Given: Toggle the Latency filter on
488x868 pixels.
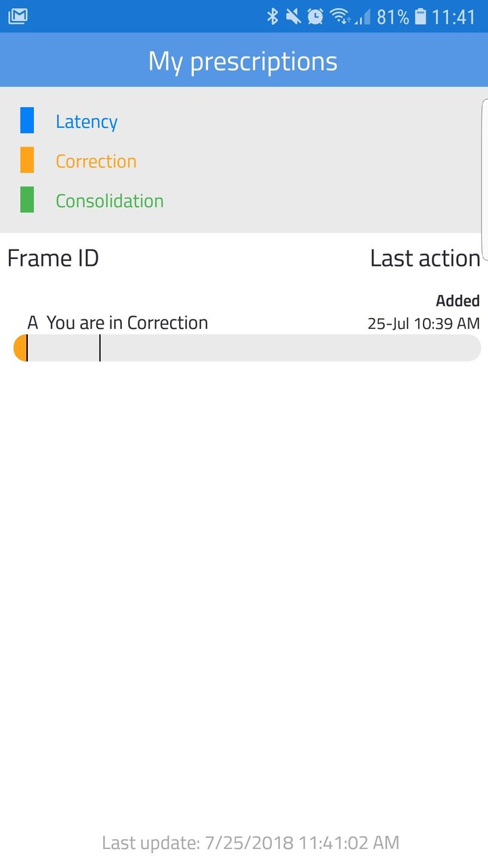Looking at the screenshot, I should coord(87,121).
